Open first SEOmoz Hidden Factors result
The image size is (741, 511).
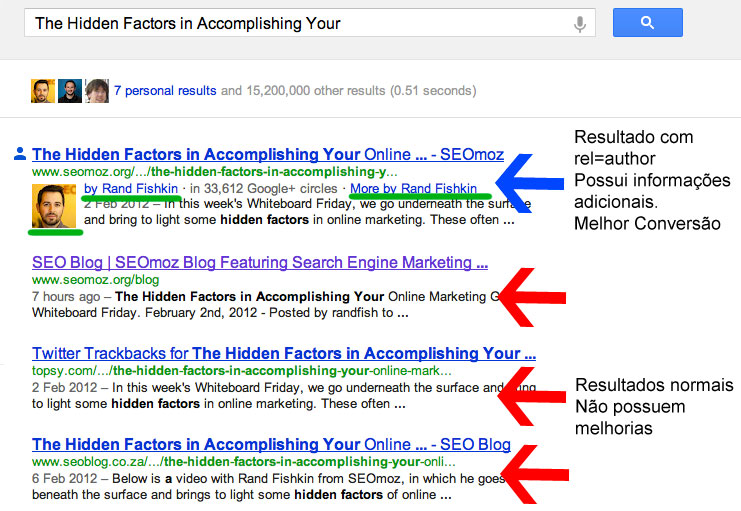(x=267, y=155)
